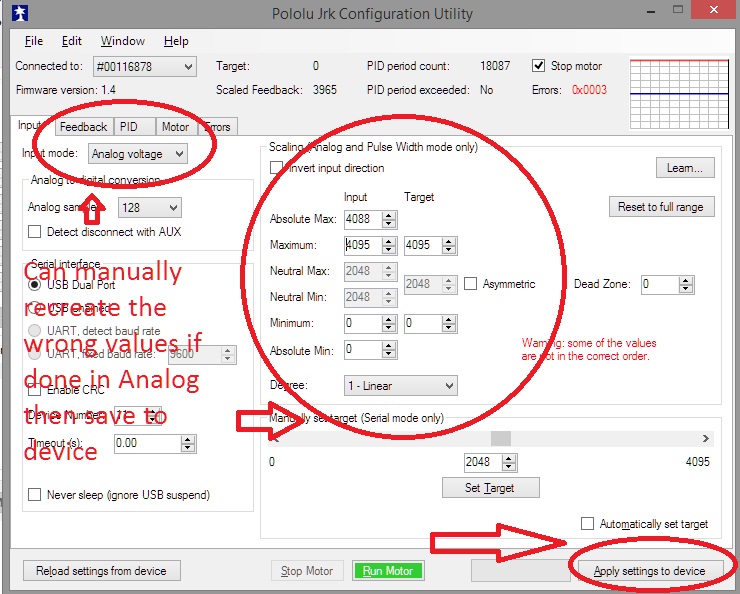This screenshot has width=740, height=594.
Task: Toggle the Stop motor checkbox
Action: 538,66
